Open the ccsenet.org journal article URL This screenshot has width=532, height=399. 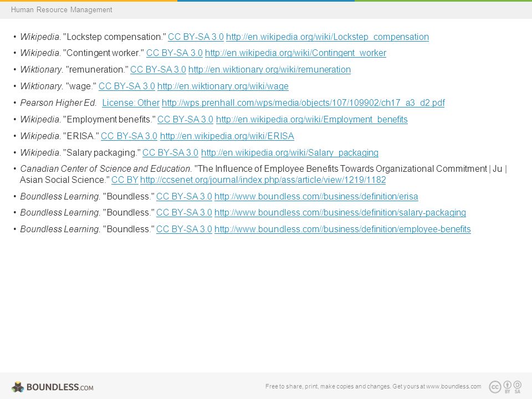[263, 180]
